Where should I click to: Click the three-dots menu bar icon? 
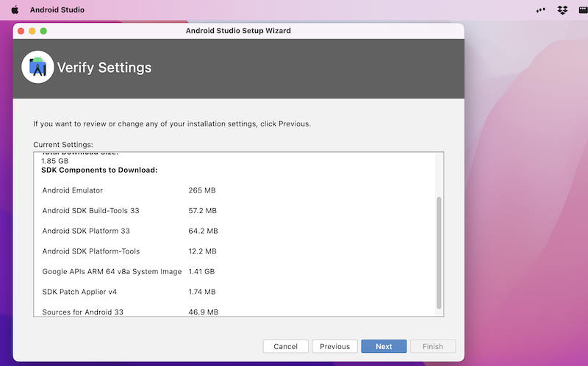click(x=542, y=10)
